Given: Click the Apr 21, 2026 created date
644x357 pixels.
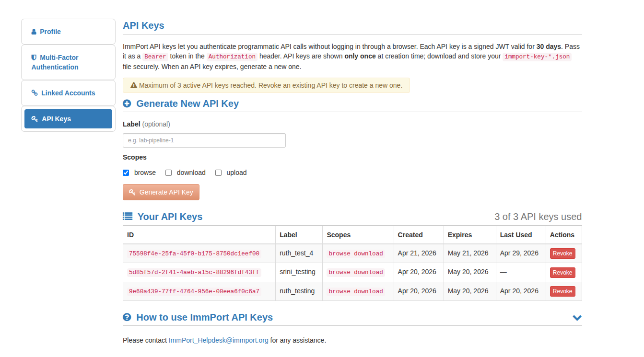Looking at the screenshot, I should [417, 253].
